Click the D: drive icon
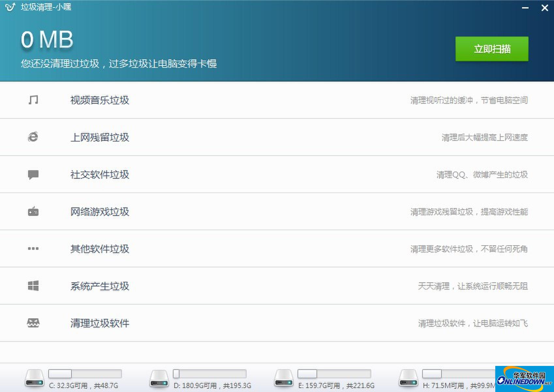 pos(159,378)
